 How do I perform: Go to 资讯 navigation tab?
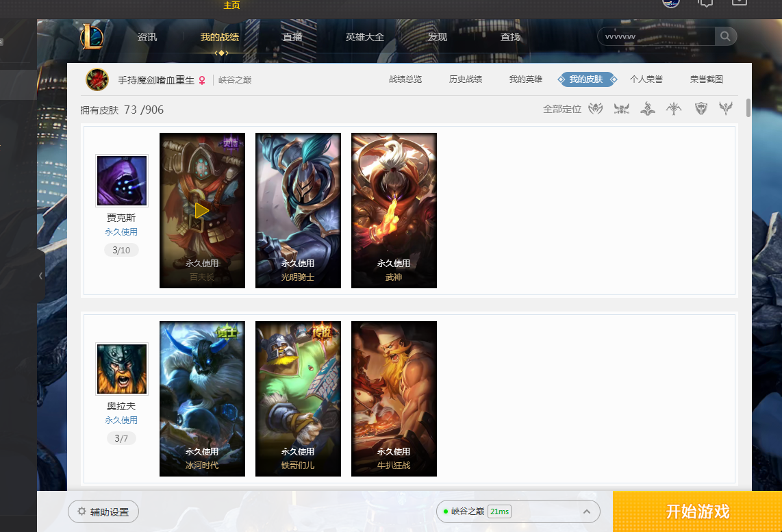click(147, 37)
